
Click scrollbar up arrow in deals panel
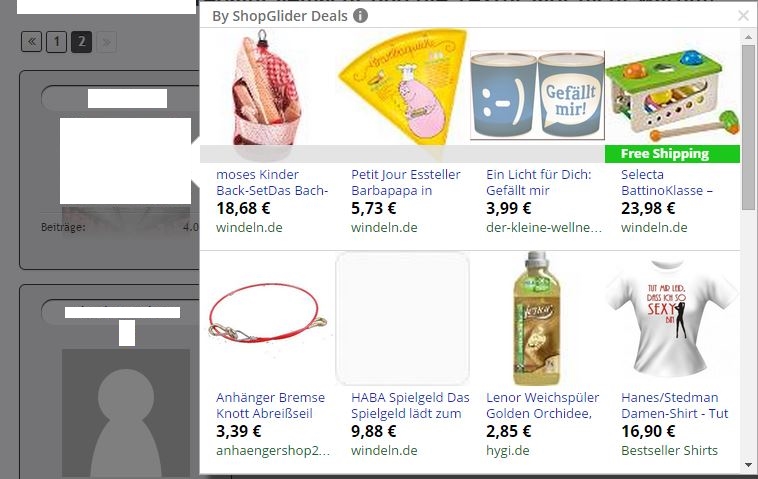tap(748, 37)
